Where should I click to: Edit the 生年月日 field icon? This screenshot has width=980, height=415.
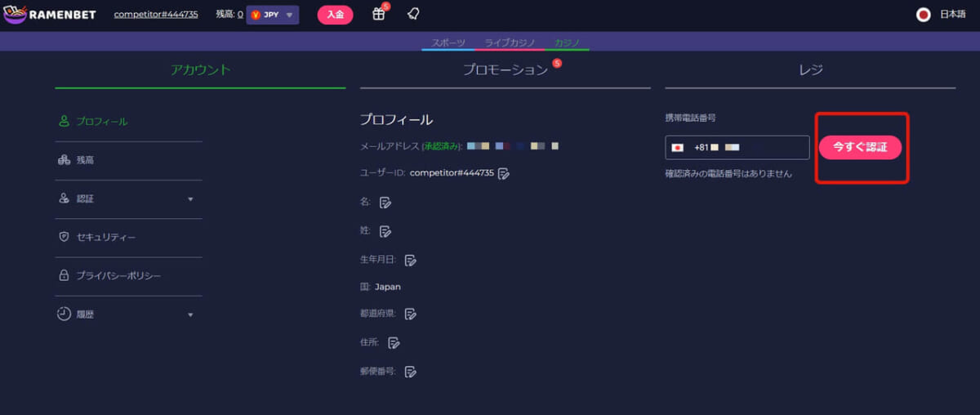point(411,260)
